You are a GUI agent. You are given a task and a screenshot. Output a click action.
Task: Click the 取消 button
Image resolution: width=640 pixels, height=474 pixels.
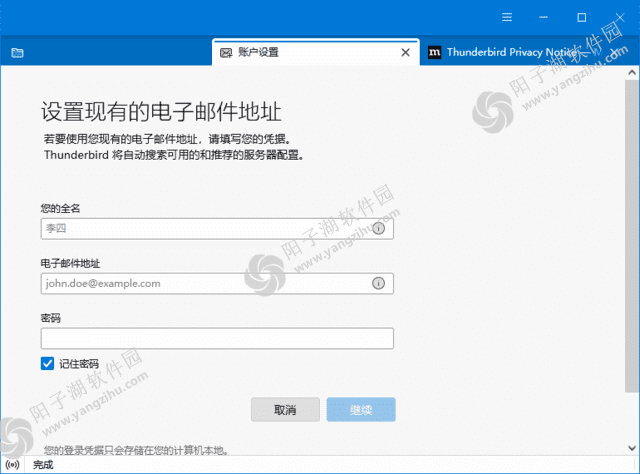(285, 409)
